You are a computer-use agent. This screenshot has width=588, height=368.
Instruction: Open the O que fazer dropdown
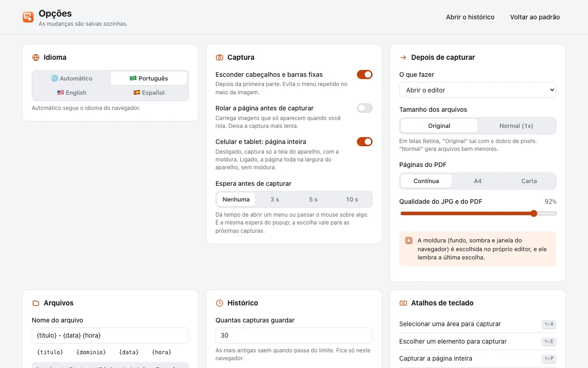coord(478,90)
